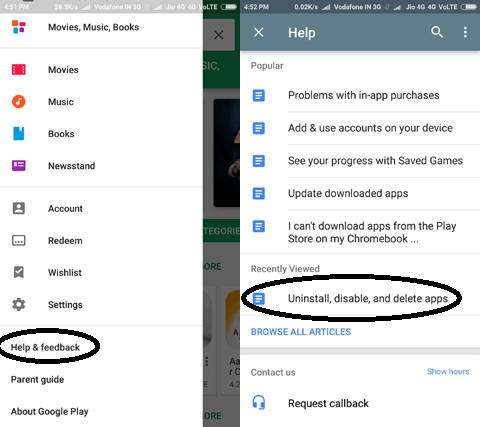
Task: Tap the Wishlist bookmark-check icon
Action: point(19,272)
